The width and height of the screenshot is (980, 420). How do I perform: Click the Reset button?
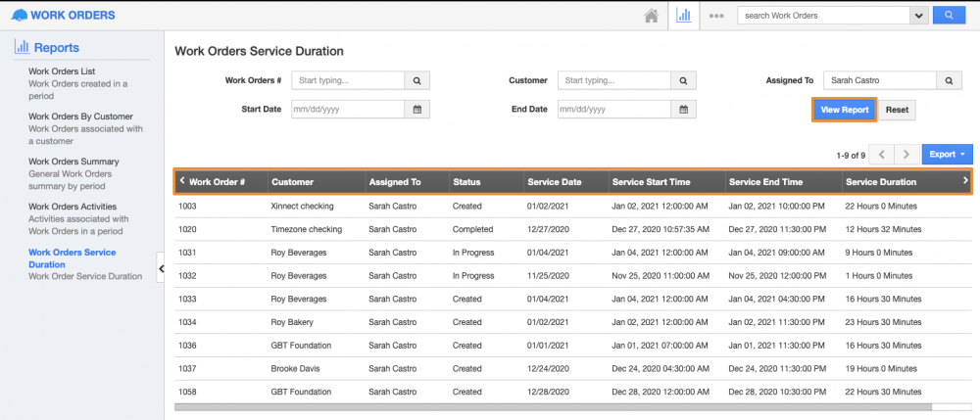tap(897, 110)
